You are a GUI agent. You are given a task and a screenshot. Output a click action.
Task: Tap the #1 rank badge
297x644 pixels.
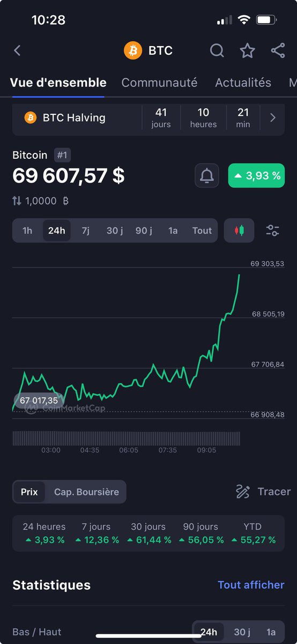click(62, 155)
